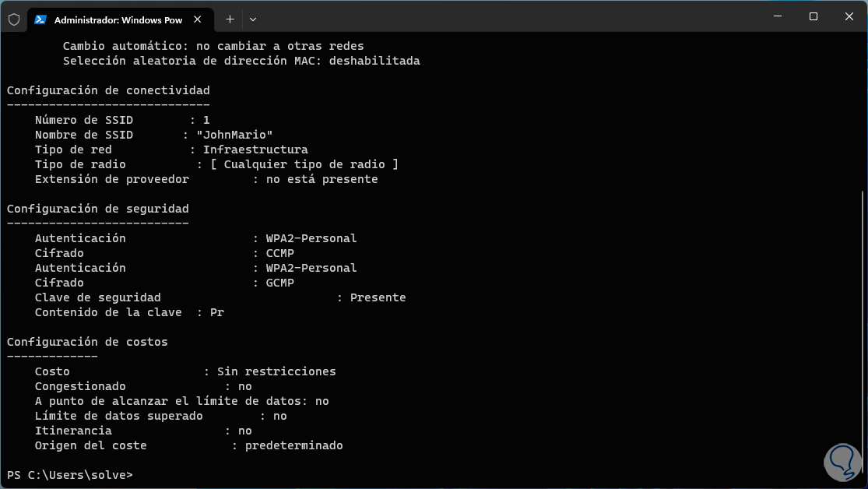This screenshot has width=868, height=489.
Task: Click the GCMP cipher value
Action: pyautogui.click(x=280, y=283)
